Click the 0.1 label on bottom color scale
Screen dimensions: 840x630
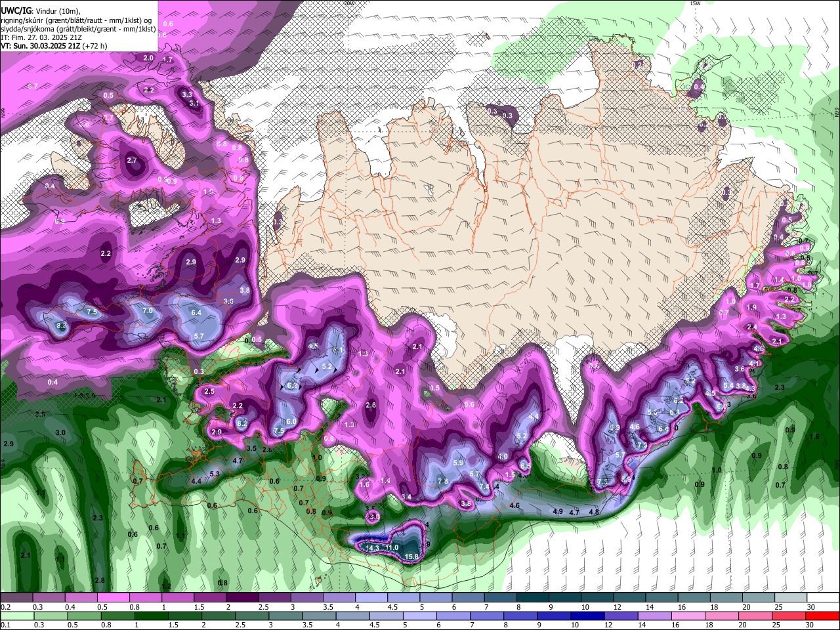pyautogui.click(x=6, y=625)
